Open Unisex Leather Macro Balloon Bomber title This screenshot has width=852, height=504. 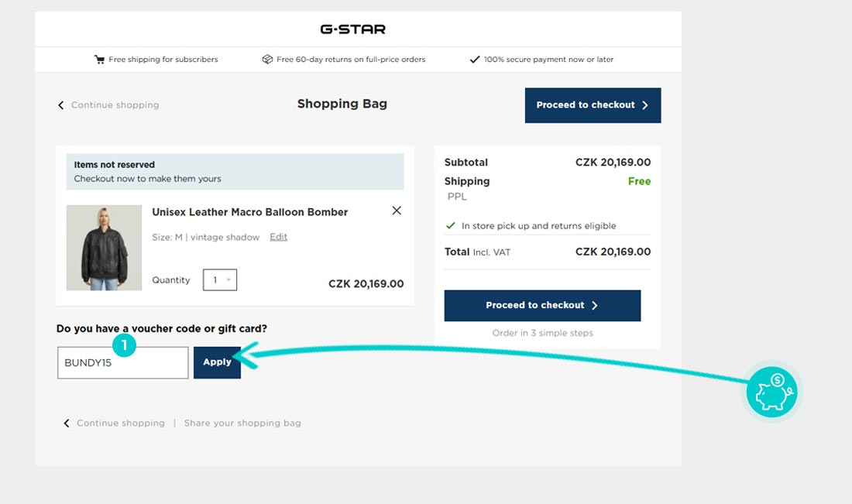249,212
